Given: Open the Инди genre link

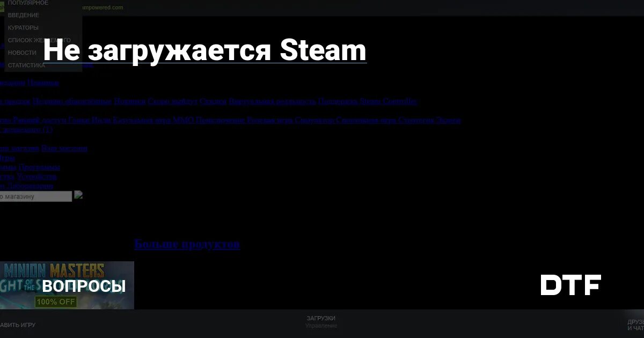Looking at the screenshot, I should click(101, 121).
